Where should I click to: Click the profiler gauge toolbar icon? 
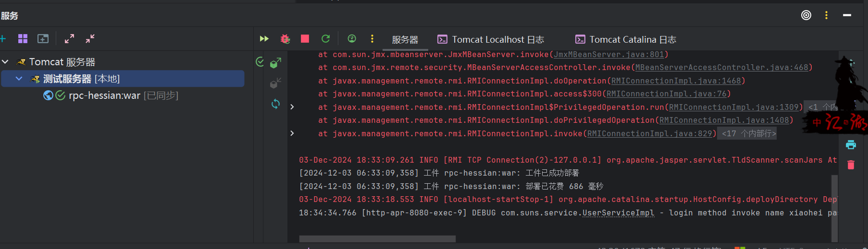pos(352,39)
